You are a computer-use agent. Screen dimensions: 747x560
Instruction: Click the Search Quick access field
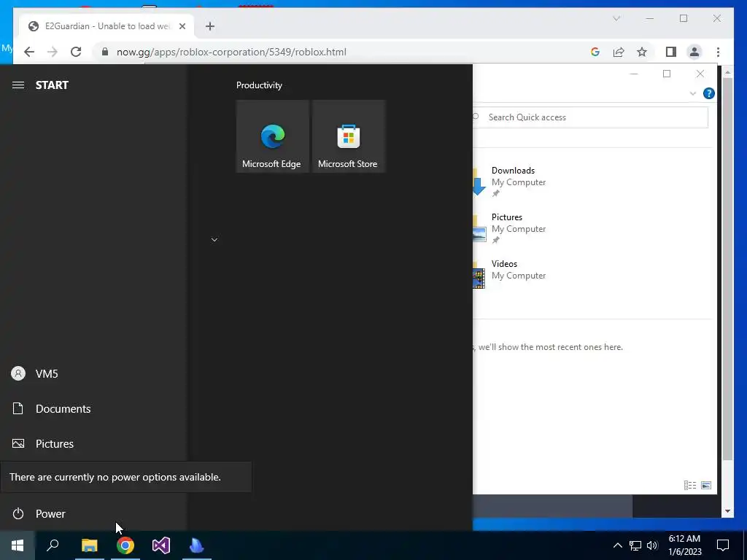(x=591, y=117)
